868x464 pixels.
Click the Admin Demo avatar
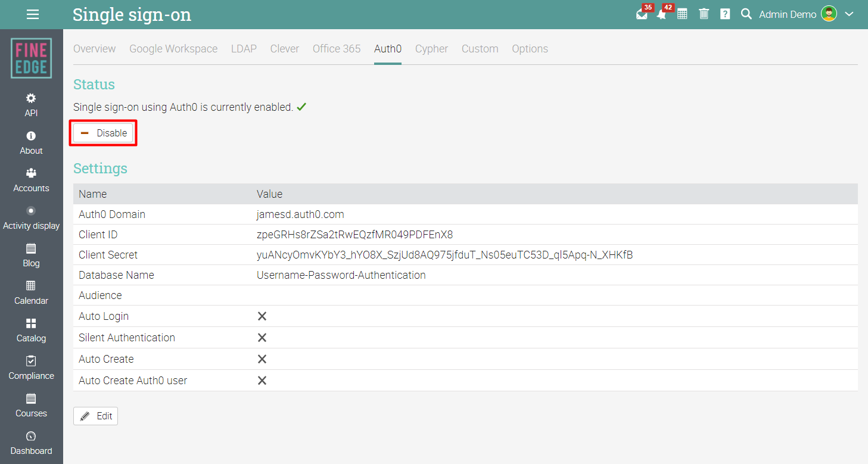pos(829,14)
